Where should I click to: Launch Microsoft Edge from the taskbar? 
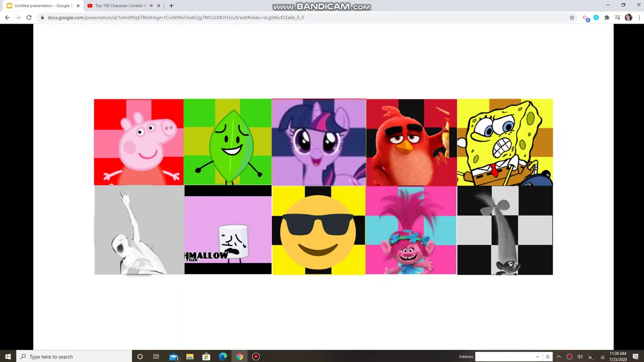pos(223,356)
